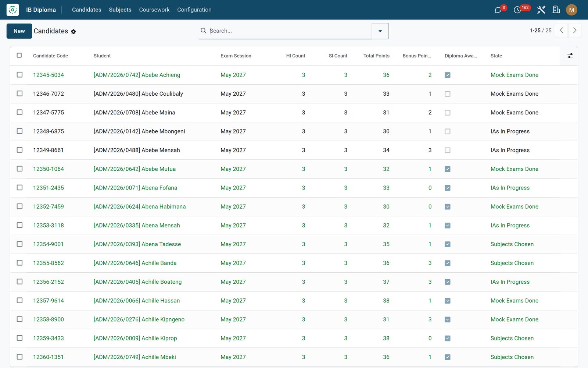Click candidate code 12360-1351

coord(49,357)
